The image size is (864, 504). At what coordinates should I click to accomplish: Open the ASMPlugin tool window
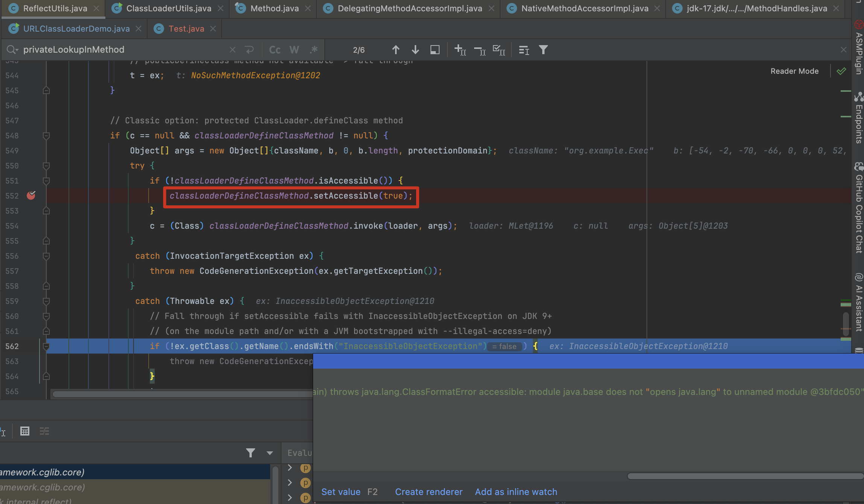[858, 47]
